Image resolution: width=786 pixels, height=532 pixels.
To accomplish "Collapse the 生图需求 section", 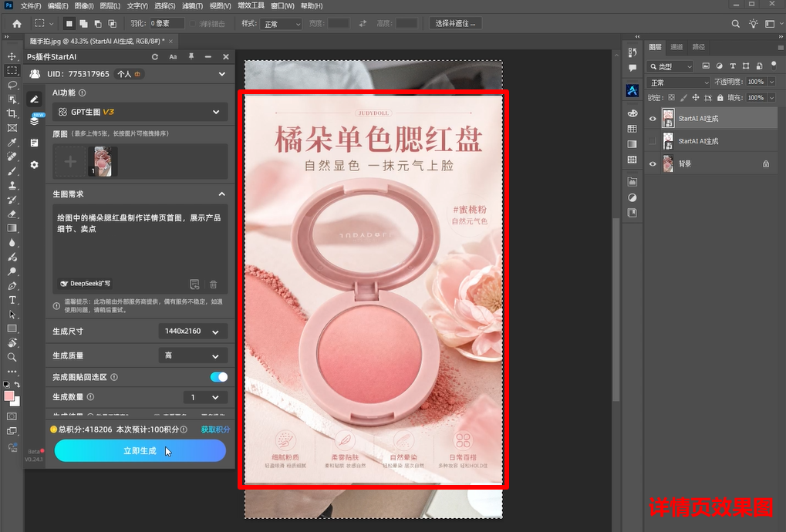I will click(x=221, y=194).
